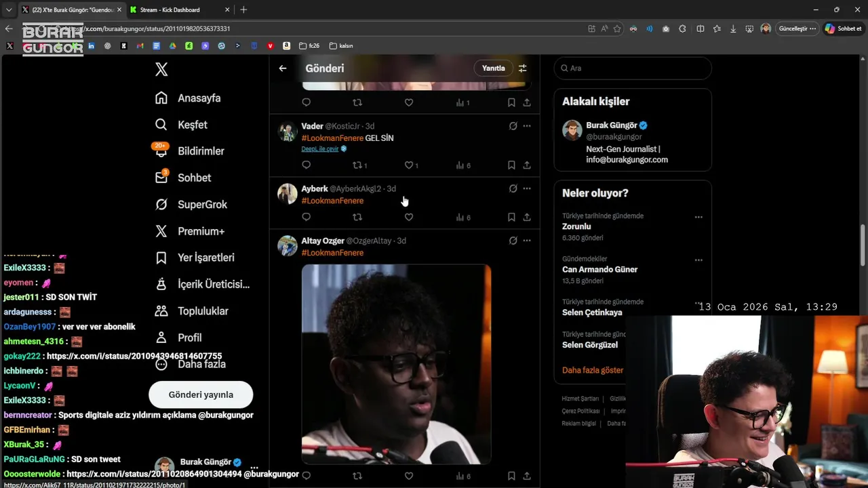Open more options on Altay Ozger's post
The width and height of the screenshot is (868, 488).
[527, 241]
